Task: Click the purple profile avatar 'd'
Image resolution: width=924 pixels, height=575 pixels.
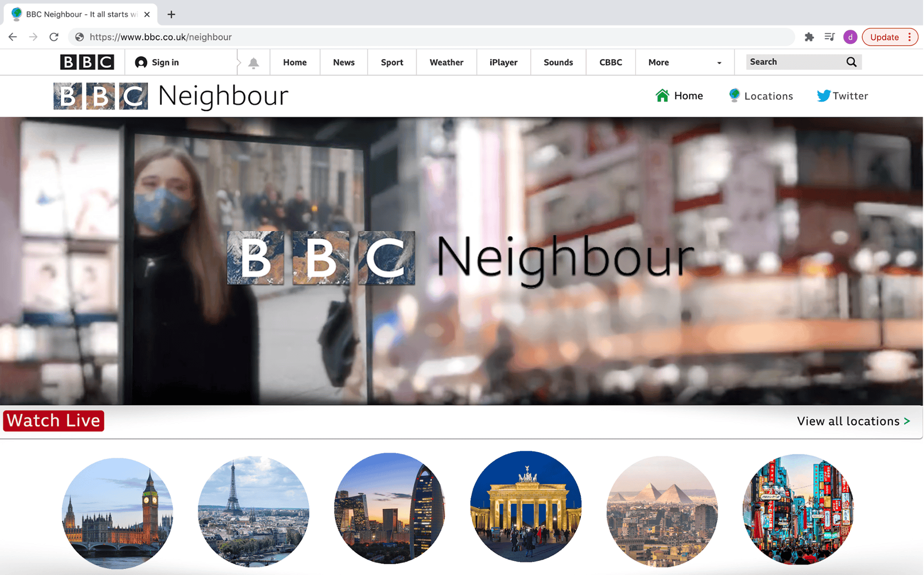Action: [x=850, y=37]
